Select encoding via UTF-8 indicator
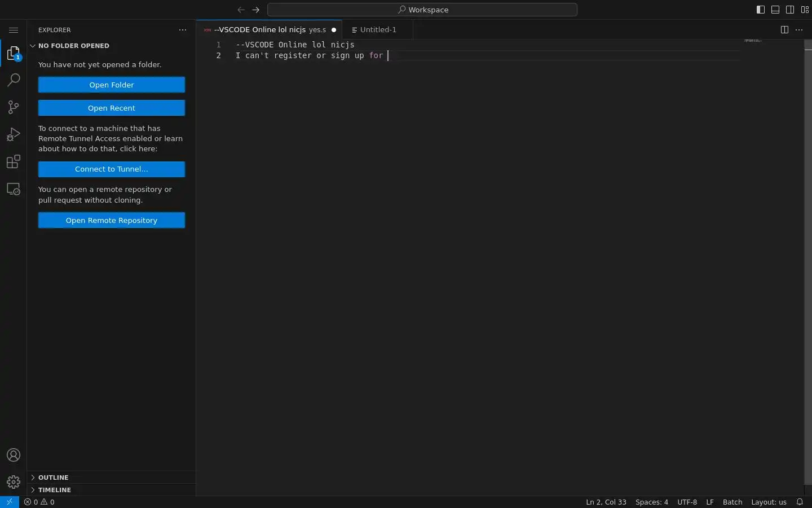Viewport: 812px width, 508px height. (x=687, y=502)
